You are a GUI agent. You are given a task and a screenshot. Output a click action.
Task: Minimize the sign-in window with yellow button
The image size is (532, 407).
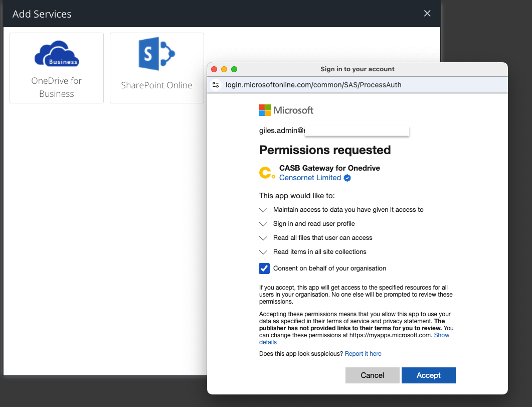[x=224, y=69]
